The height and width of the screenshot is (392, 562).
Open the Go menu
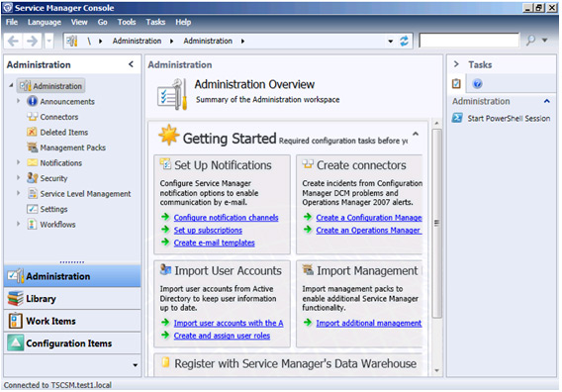[103, 22]
